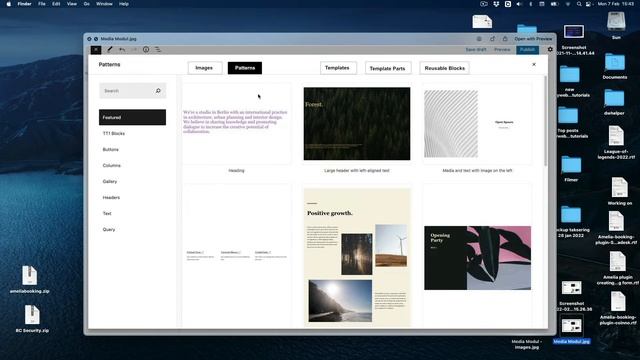Screen dimensions: 640x360
Task: Switch to the Templates tab
Action: 338,68
